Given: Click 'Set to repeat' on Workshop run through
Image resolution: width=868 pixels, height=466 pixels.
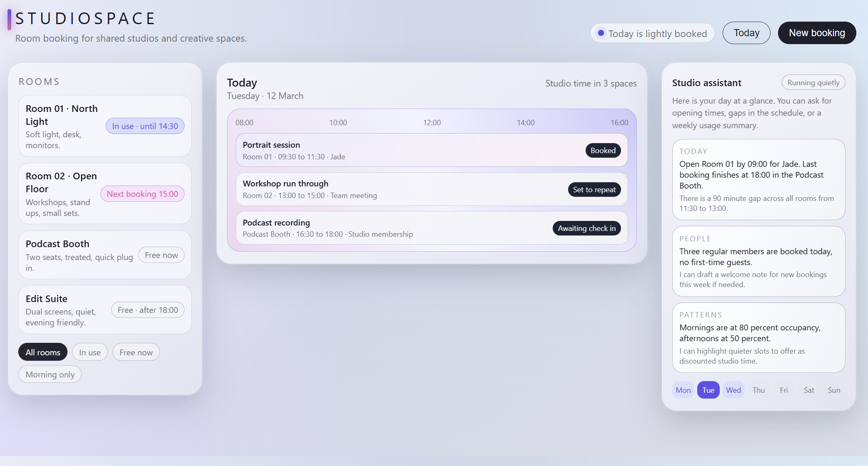Looking at the screenshot, I should (594, 189).
